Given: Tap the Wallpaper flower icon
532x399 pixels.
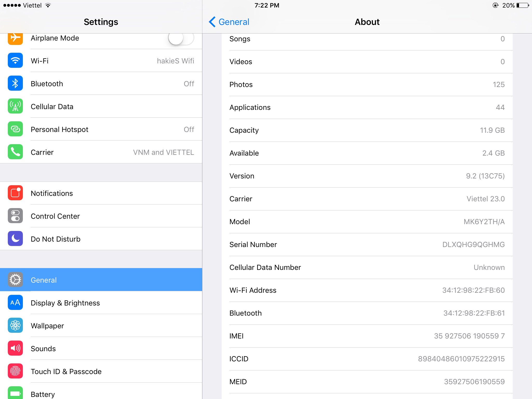Looking at the screenshot, I should click(x=15, y=325).
